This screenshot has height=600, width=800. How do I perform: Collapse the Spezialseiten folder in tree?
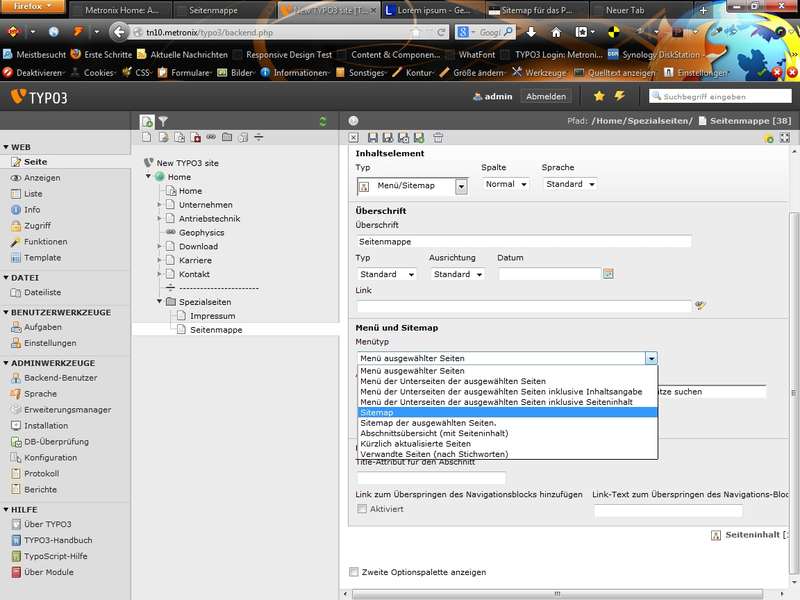159,301
